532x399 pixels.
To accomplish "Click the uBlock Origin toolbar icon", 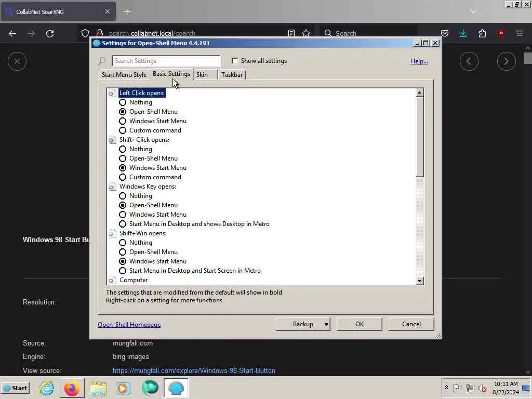I will (501, 33).
